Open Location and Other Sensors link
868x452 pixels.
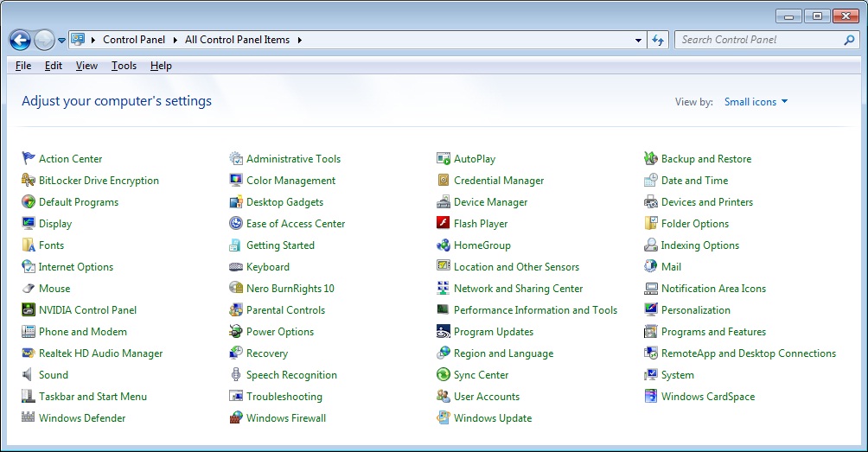(x=516, y=267)
